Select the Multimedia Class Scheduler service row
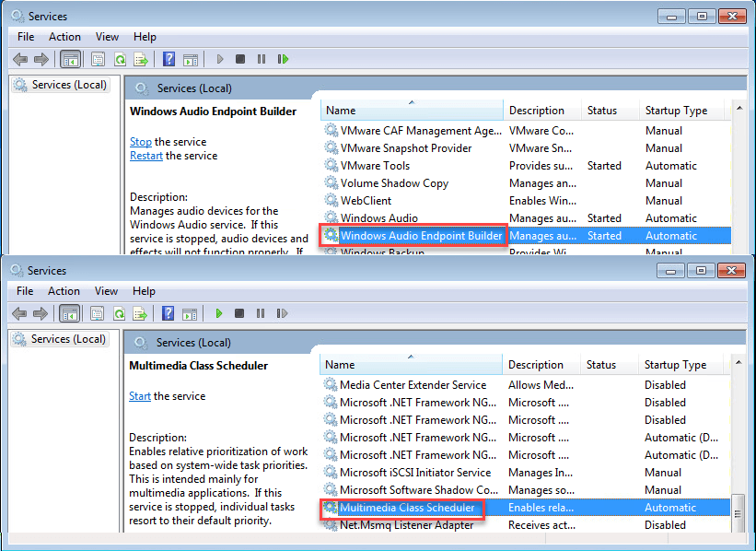 pyautogui.click(x=407, y=508)
